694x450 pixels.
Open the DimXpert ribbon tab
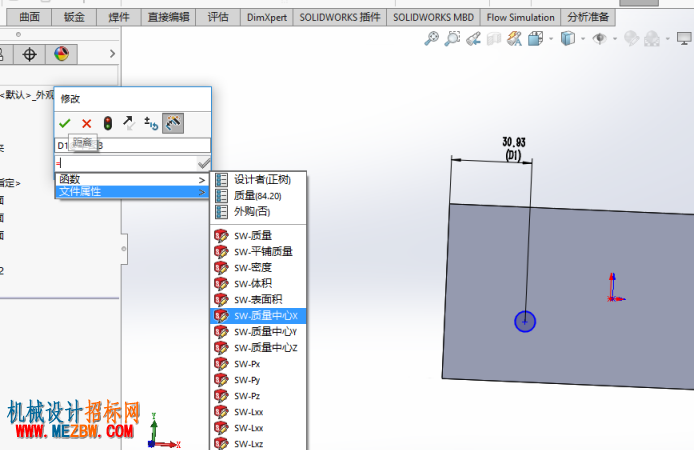[x=267, y=17]
